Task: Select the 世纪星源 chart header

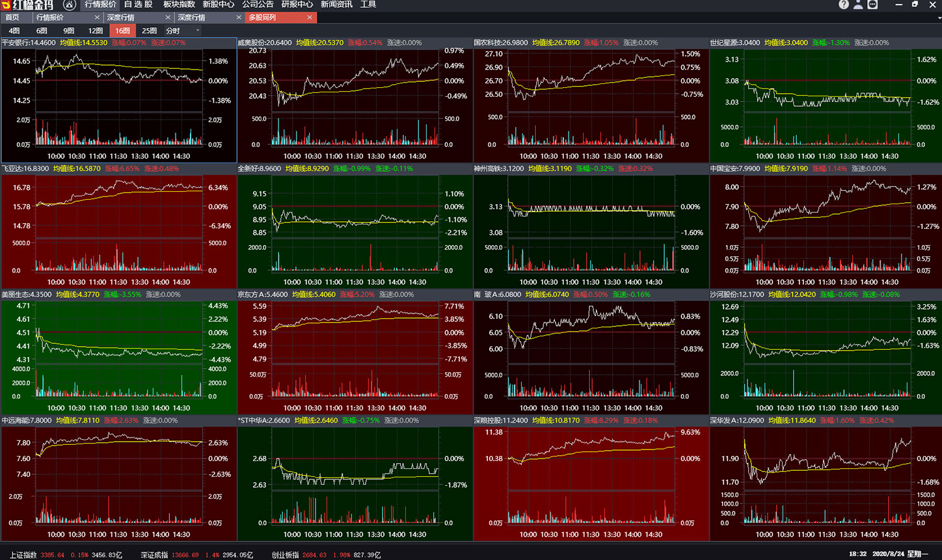Action: point(826,42)
